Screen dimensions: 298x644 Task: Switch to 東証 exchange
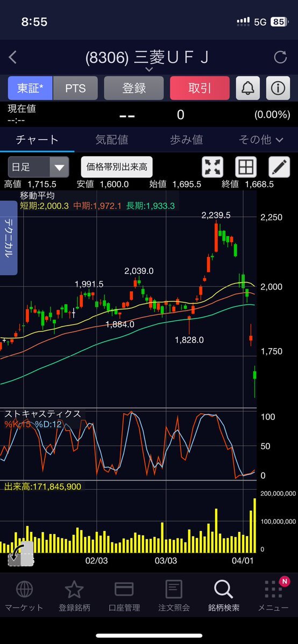point(30,88)
